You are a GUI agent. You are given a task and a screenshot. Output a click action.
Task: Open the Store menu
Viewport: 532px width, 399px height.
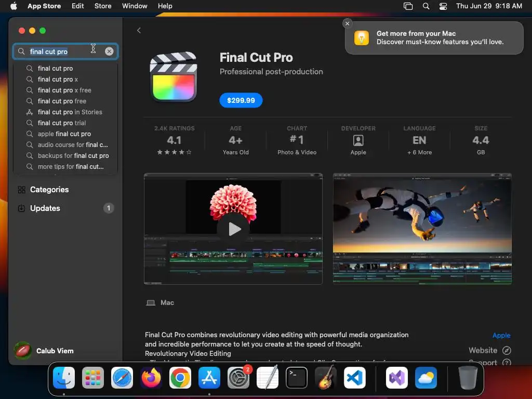[x=103, y=6]
